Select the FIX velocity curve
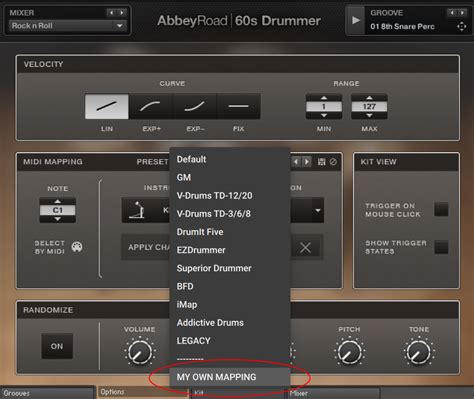 239,106
